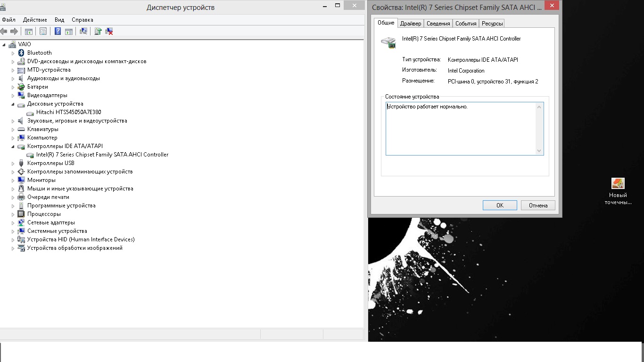Switch to the Ресурсы tab
644x362 pixels.
(492, 24)
